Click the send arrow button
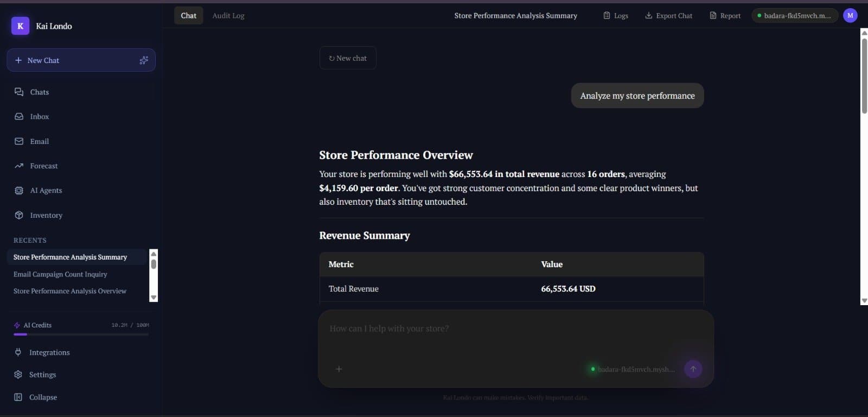 [693, 369]
